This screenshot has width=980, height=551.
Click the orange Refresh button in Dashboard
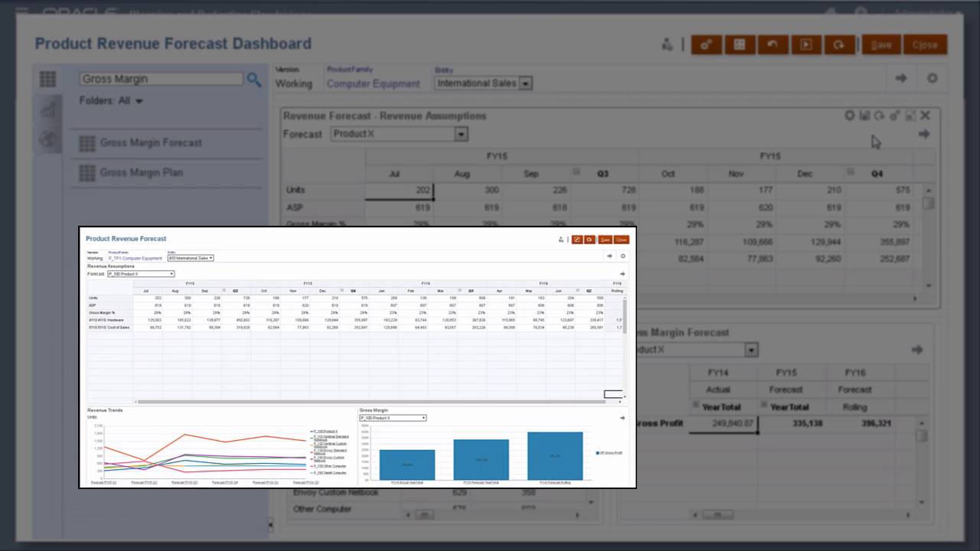pyautogui.click(x=839, y=44)
